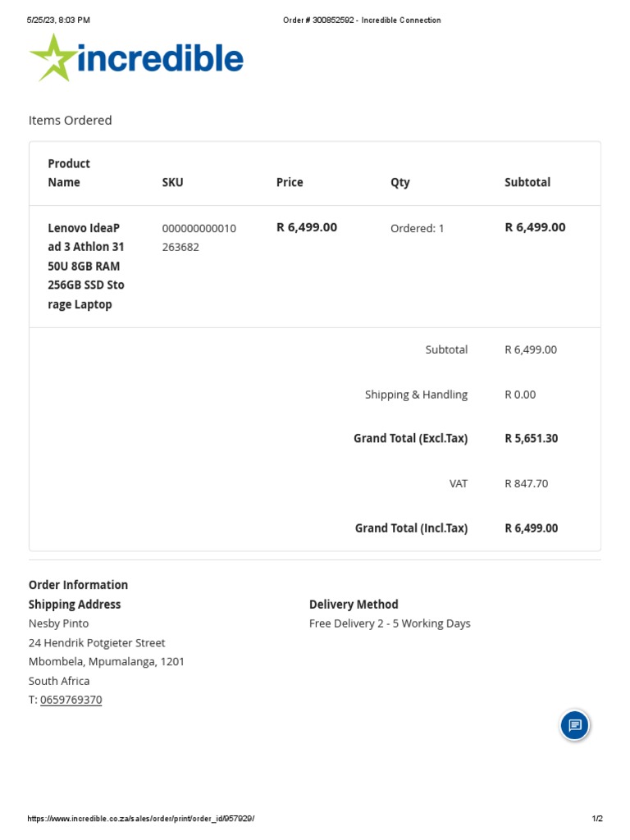Click the 'Delivery Method' heading
The width and height of the screenshot is (630, 840).
354,605
